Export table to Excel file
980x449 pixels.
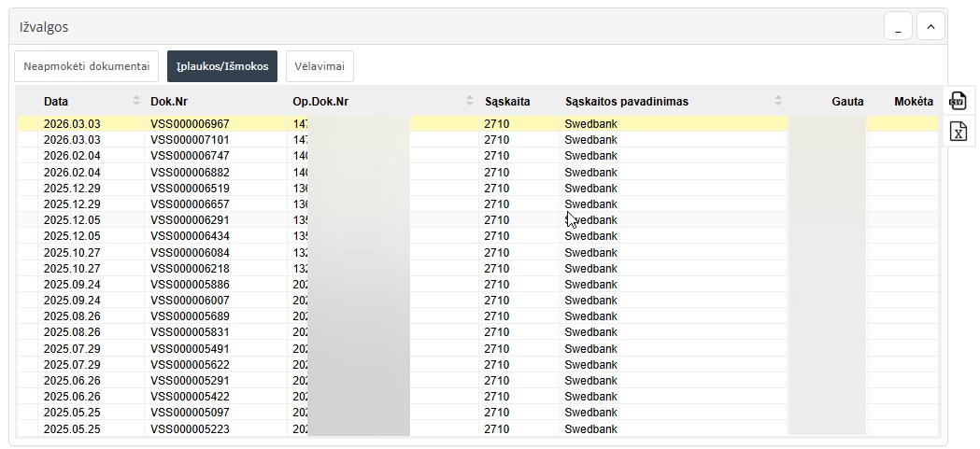[x=958, y=132]
